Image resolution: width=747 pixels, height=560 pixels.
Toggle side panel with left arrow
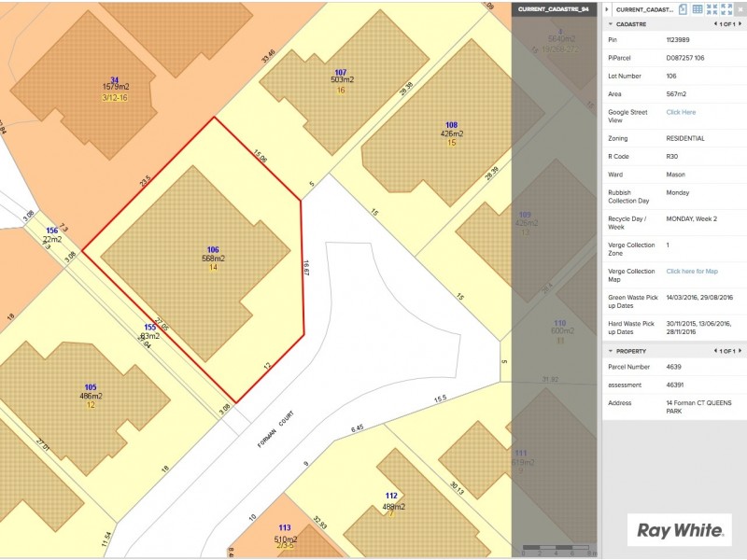[608, 8]
